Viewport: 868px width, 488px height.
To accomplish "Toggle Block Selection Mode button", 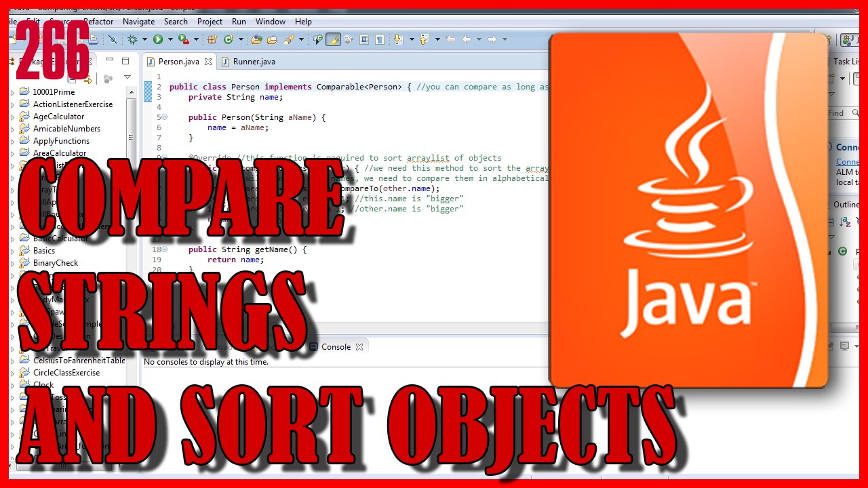I will pos(364,39).
